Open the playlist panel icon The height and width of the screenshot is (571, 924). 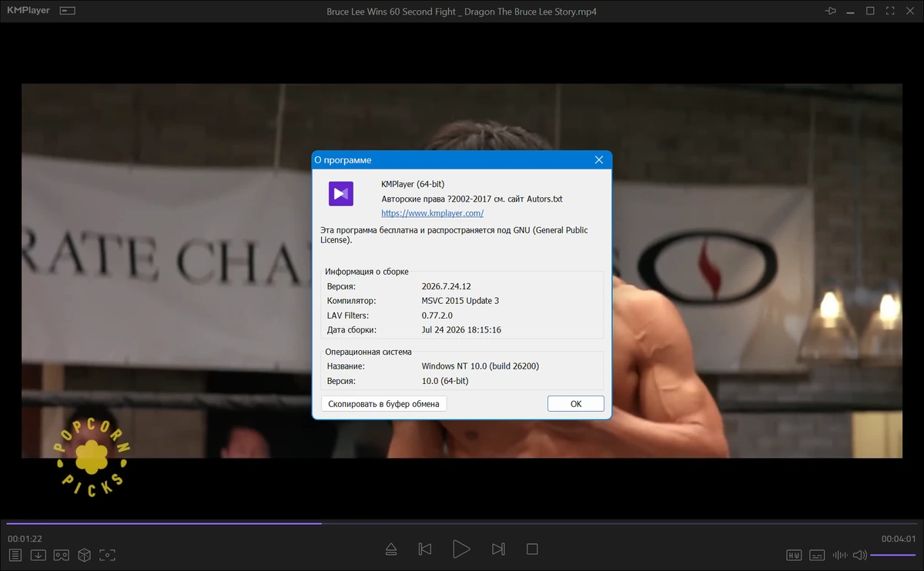tap(15, 555)
